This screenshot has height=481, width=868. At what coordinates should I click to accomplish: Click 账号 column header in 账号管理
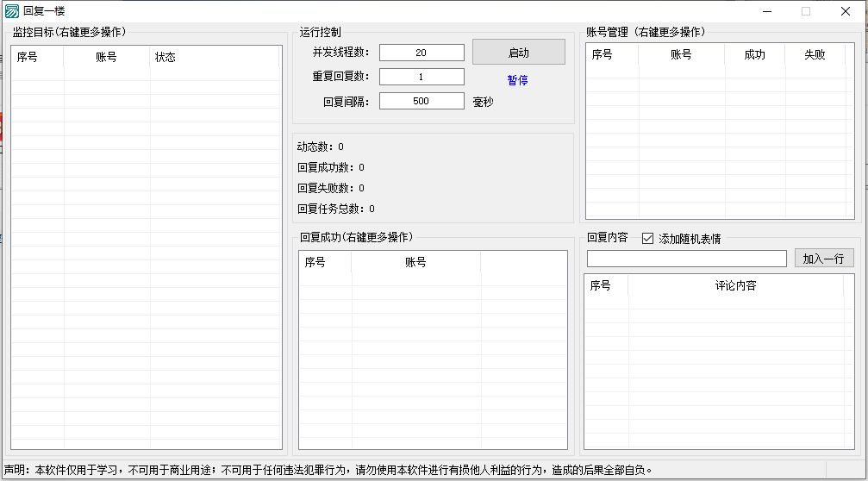click(681, 54)
